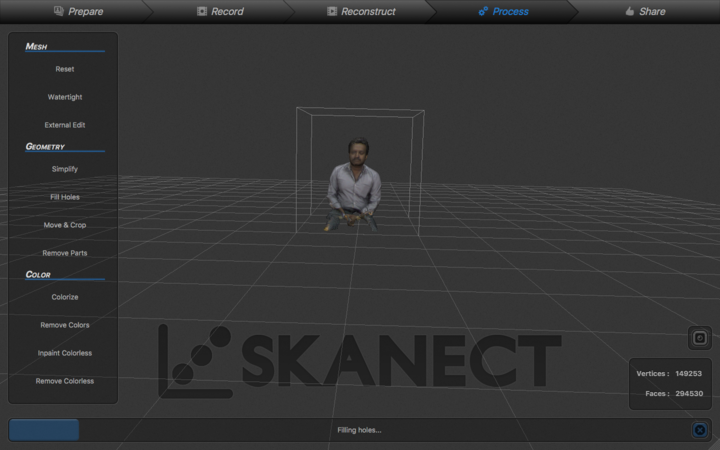Select the Simplify geometry tool
Viewport: 720px width, 450px height.
[65, 169]
